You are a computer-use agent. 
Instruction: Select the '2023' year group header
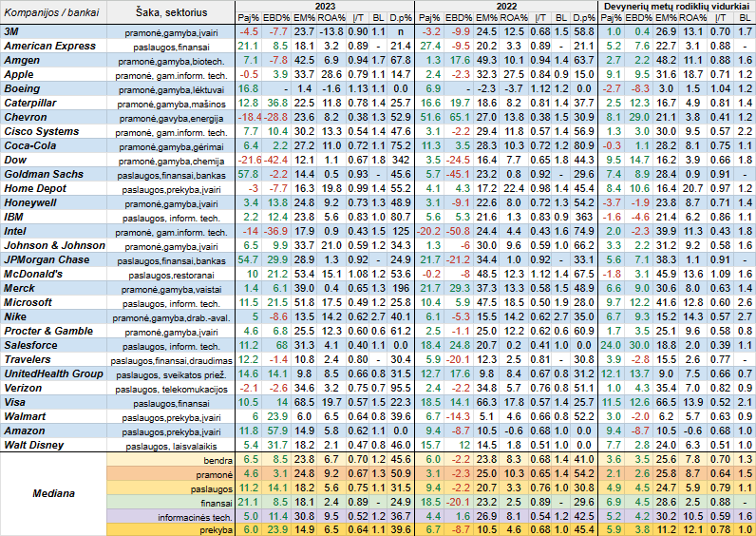point(325,7)
